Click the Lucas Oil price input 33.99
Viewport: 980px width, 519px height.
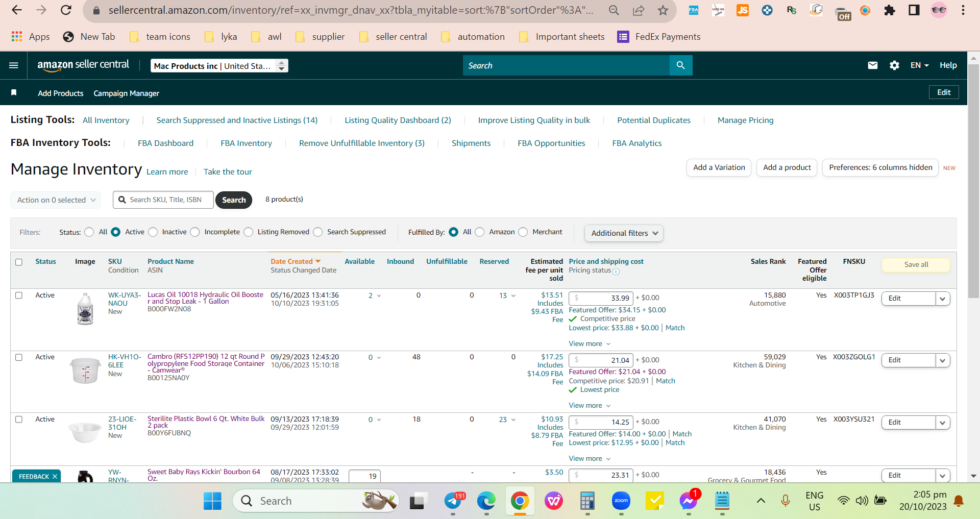tap(601, 298)
